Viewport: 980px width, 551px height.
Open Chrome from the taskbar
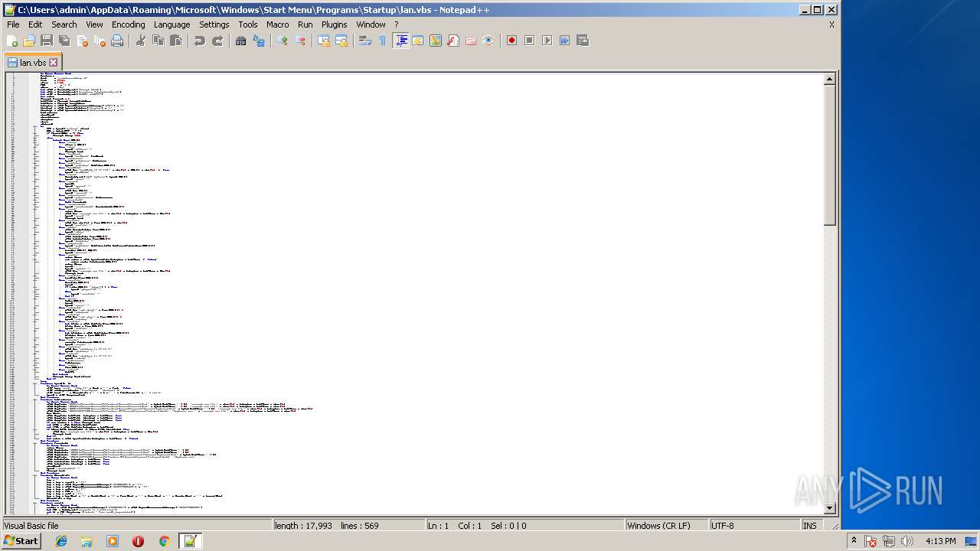pyautogui.click(x=164, y=541)
